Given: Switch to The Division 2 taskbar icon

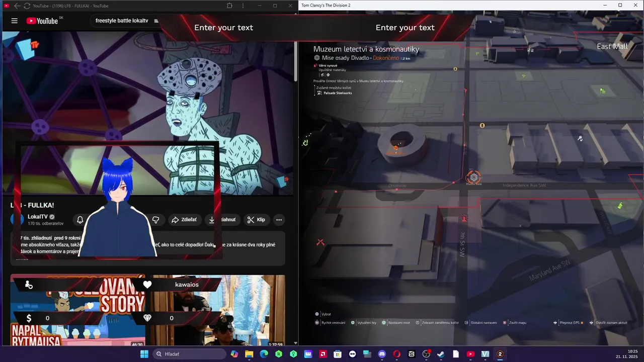Looking at the screenshot, I should pyautogui.click(x=500, y=354).
